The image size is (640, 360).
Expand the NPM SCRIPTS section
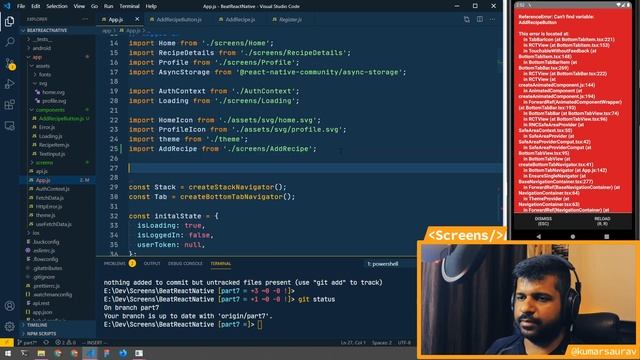[x=41, y=333]
